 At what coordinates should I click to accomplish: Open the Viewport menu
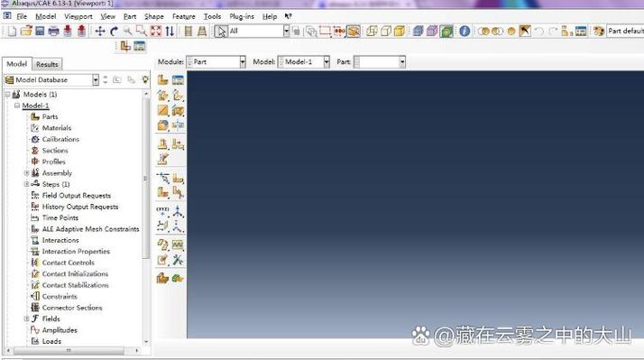click(78, 16)
